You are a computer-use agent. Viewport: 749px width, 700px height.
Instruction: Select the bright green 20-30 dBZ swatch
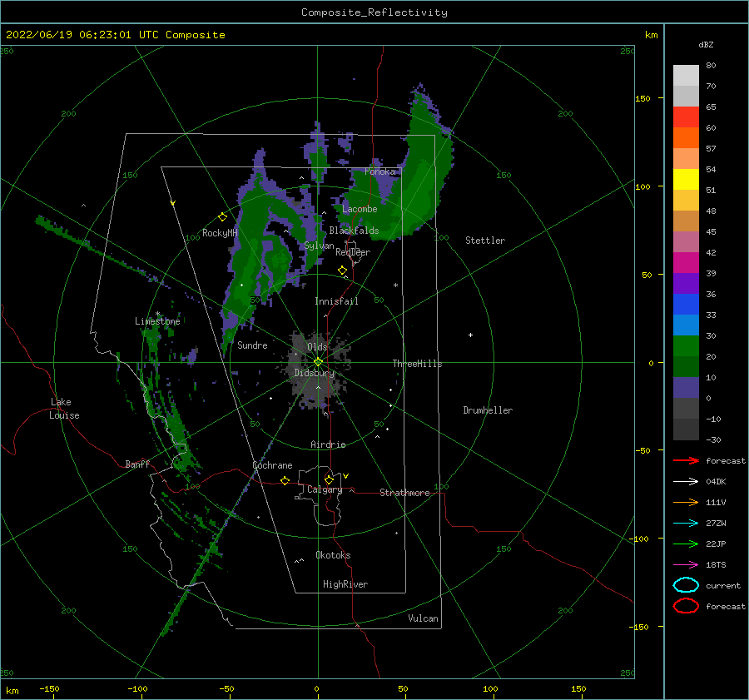[686, 346]
